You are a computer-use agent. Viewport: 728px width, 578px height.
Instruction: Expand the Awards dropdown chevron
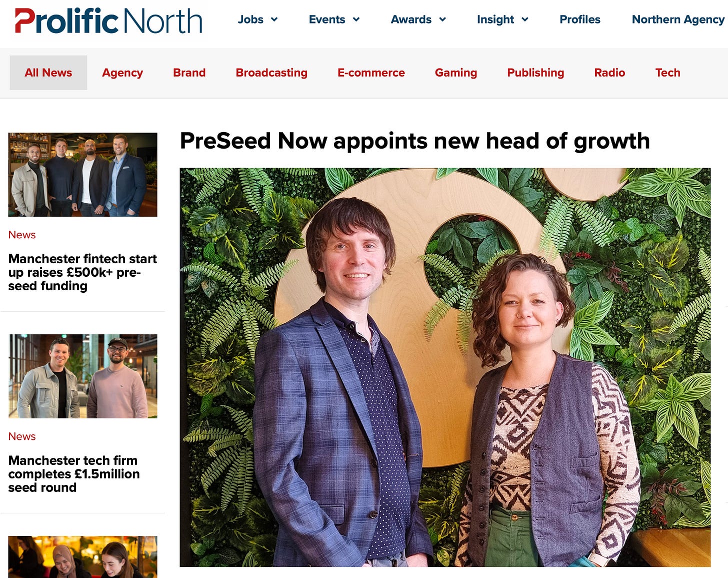(442, 20)
